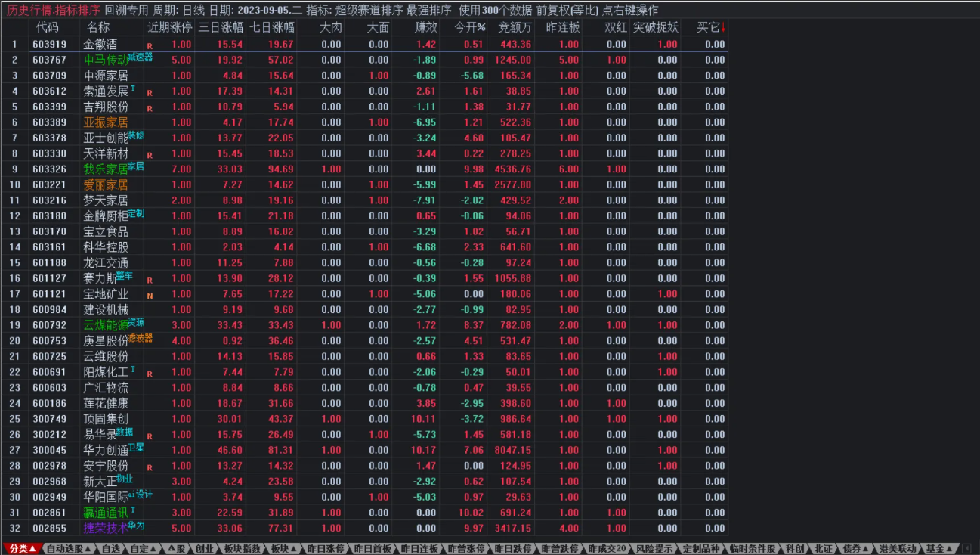The width and height of the screenshot is (980, 555).
Task: Click the 突破捉妖 column header
Action: tap(655, 27)
